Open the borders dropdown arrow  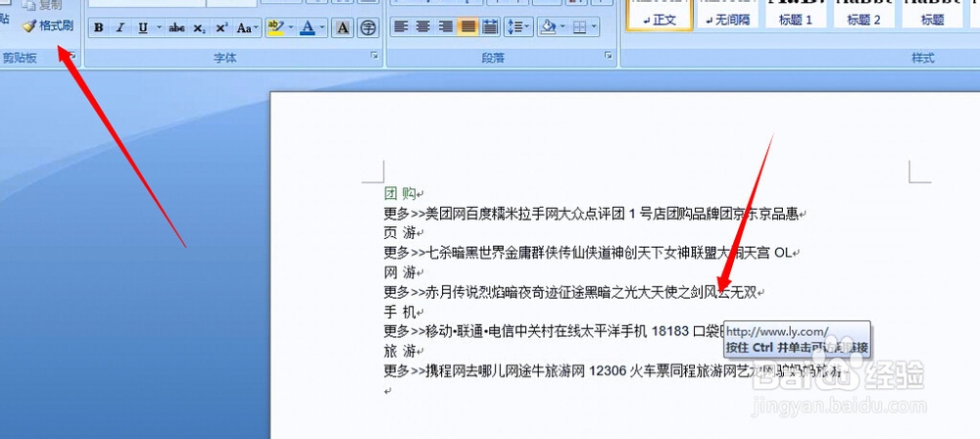[594, 26]
